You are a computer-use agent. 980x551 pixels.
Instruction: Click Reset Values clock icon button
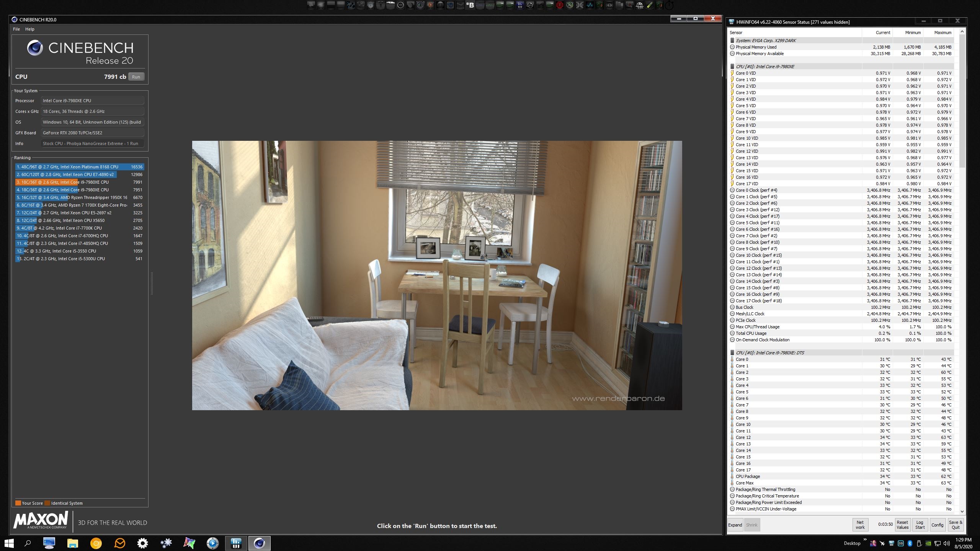(902, 525)
